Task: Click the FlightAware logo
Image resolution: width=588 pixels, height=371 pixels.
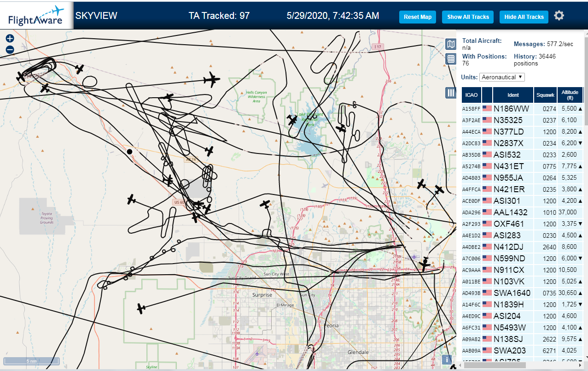Action: pos(36,15)
